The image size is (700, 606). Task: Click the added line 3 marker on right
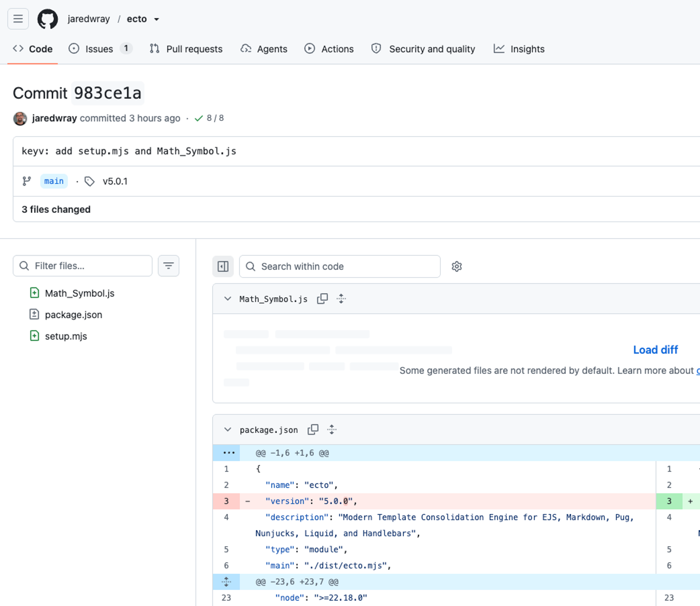[x=669, y=501]
